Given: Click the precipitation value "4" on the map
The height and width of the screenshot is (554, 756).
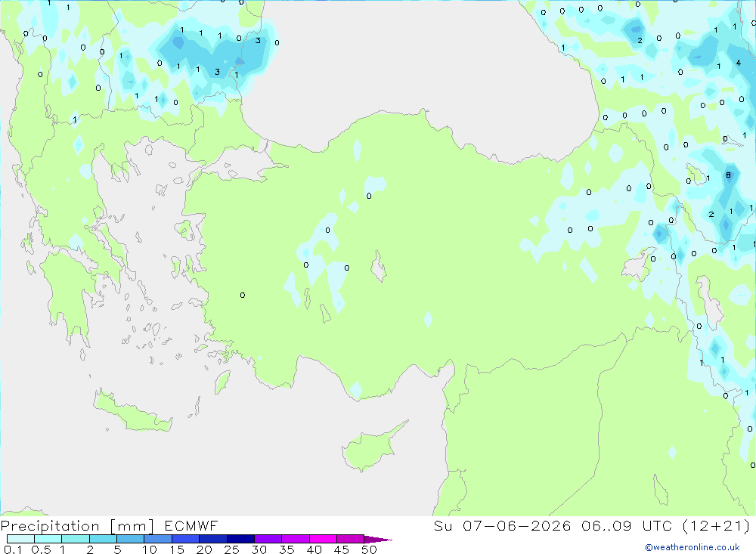Looking at the screenshot, I should click(738, 63).
